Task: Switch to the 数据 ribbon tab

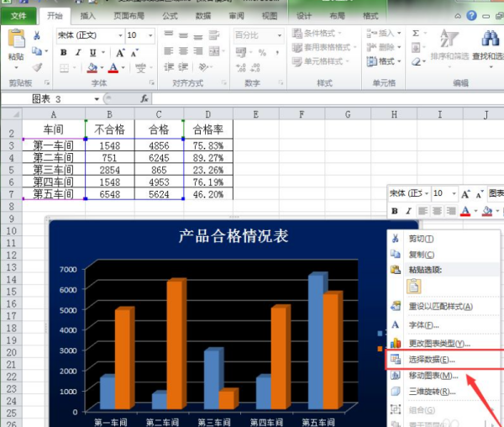Action: (203, 16)
